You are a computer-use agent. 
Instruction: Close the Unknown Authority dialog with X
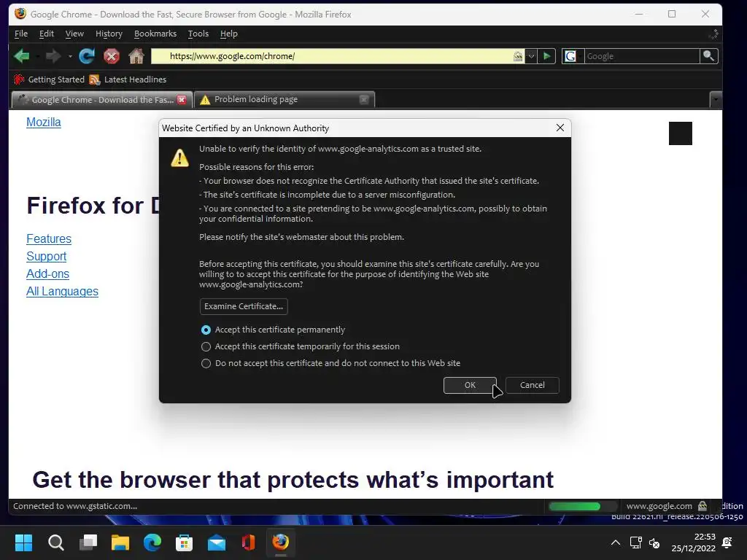click(x=560, y=128)
